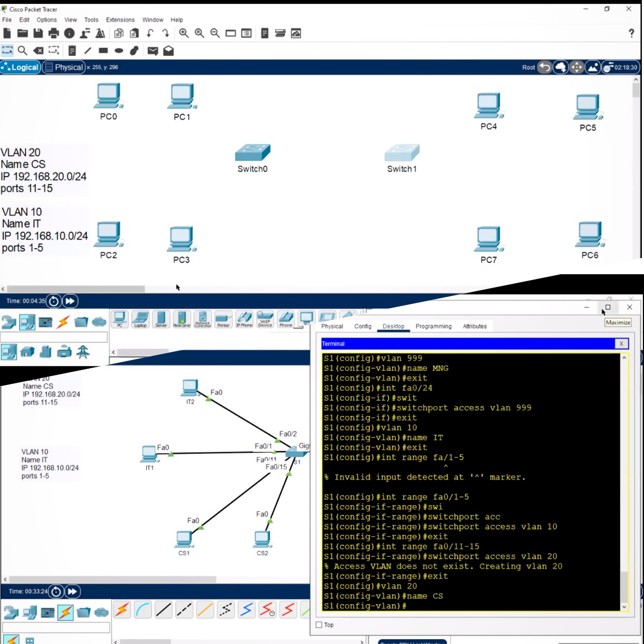Add a Laptop from device list

pyautogui.click(x=141, y=319)
